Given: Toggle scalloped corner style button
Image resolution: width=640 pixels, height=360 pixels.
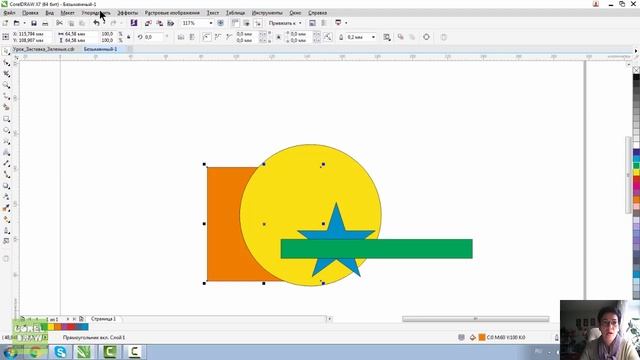Looking at the screenshot, I should tap(218, 37).
